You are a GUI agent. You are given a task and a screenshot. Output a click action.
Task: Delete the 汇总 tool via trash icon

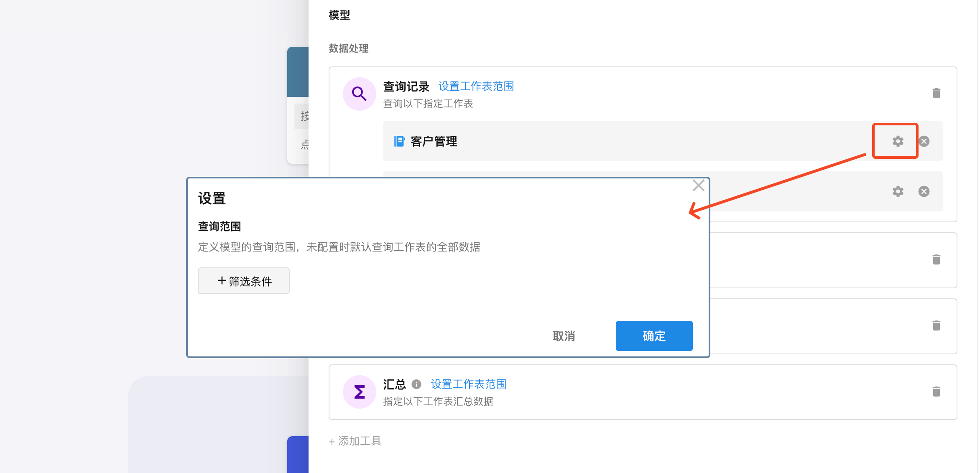pos(936,392)
